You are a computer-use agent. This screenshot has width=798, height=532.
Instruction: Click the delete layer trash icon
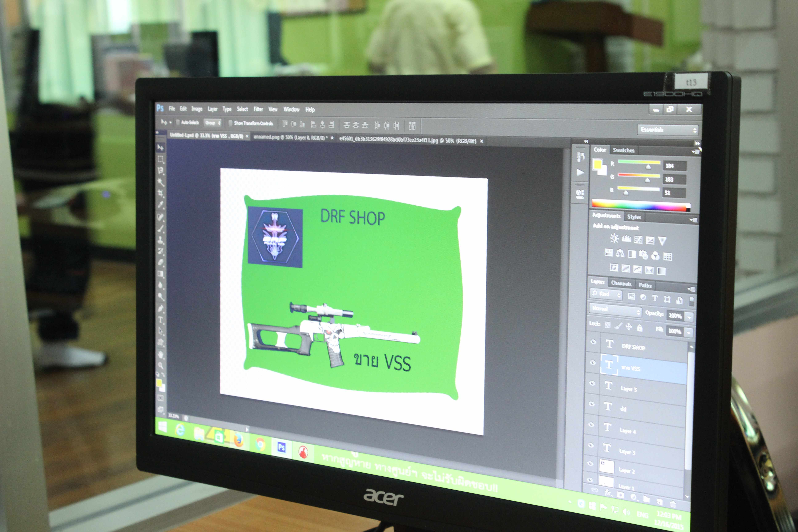click(x=673, y=504)
